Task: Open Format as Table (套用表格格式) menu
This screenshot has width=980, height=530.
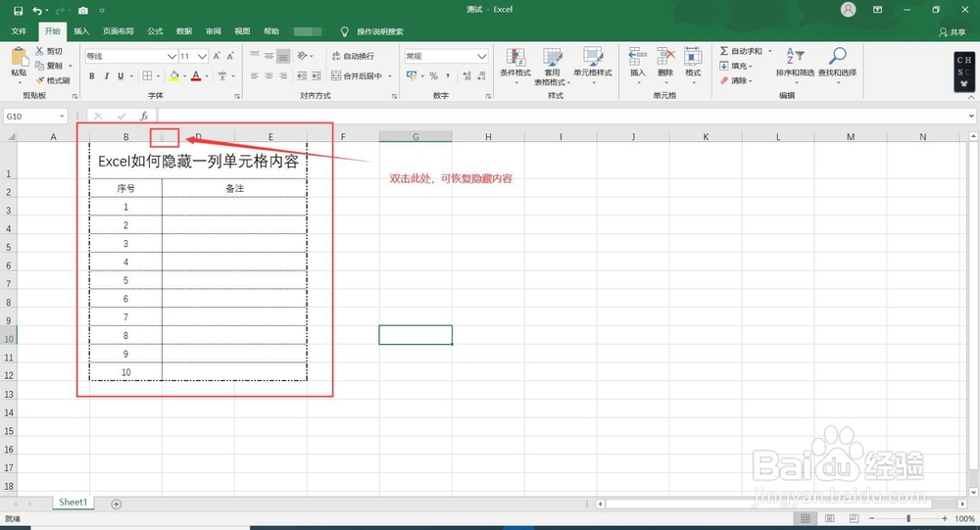Action: coord(552,66)
